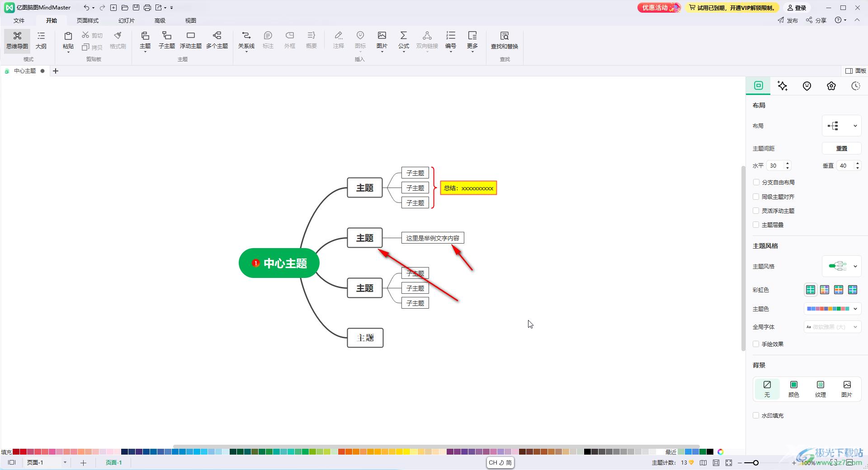Open the AI sparkle panel tab
Image resolution: width=868 pixels, height=470 pixels.
tap(783, 86)
